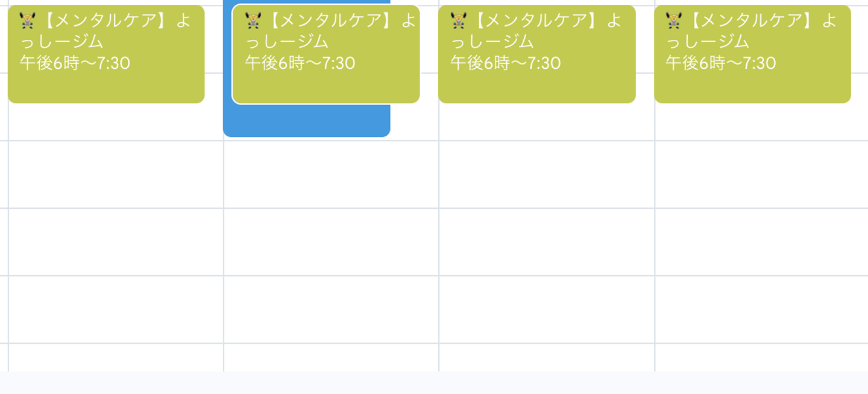Click 午後6時〜7:30 time text on the leftmost event

coord(75,63)
